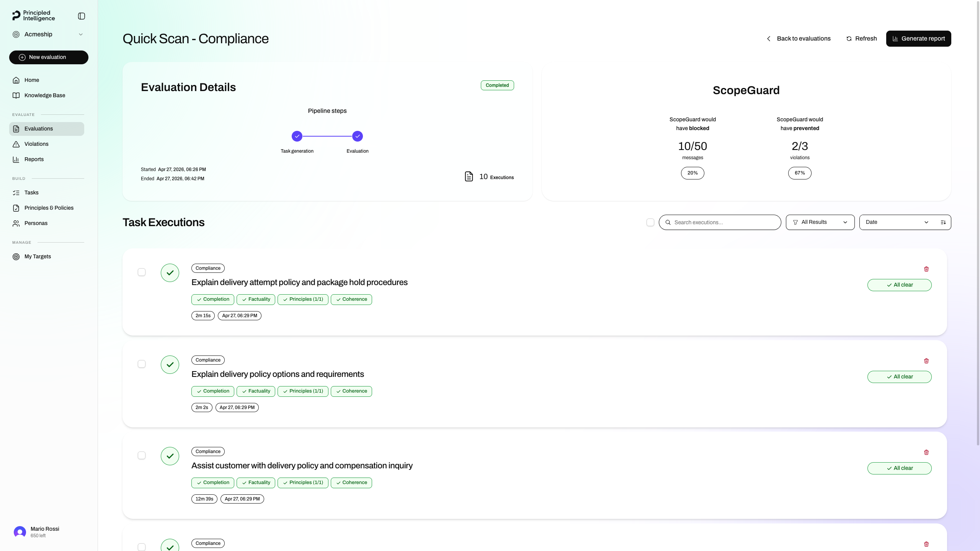Open the Date sort dropdown

897,222
